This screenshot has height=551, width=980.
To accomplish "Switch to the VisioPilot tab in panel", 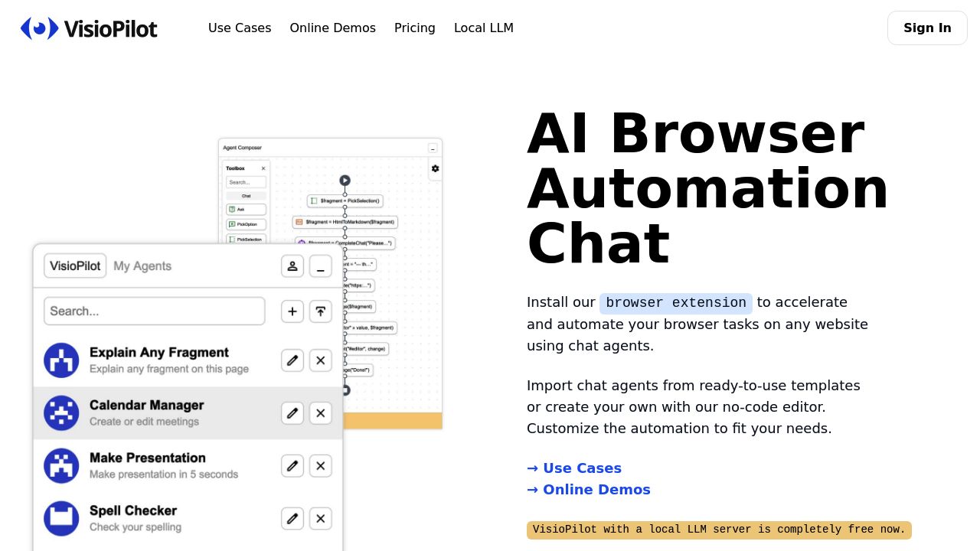I will click(75, 266).
